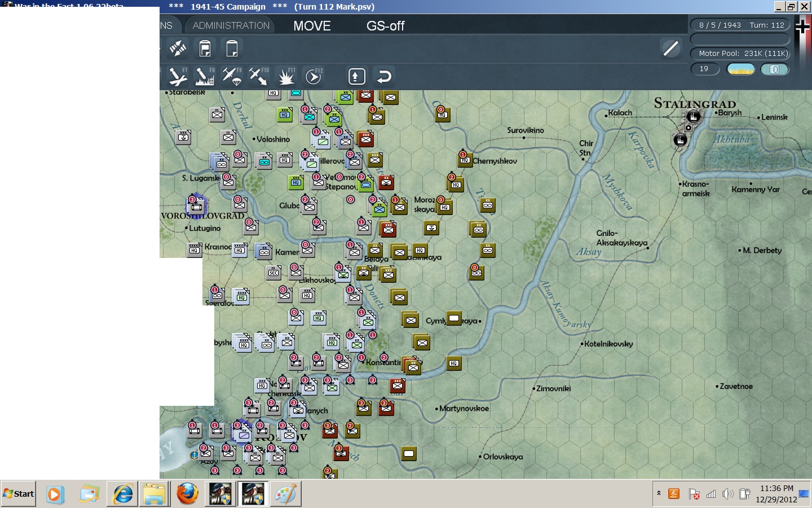
Task: Click the Leninsk town label
Action: [774, 117]
